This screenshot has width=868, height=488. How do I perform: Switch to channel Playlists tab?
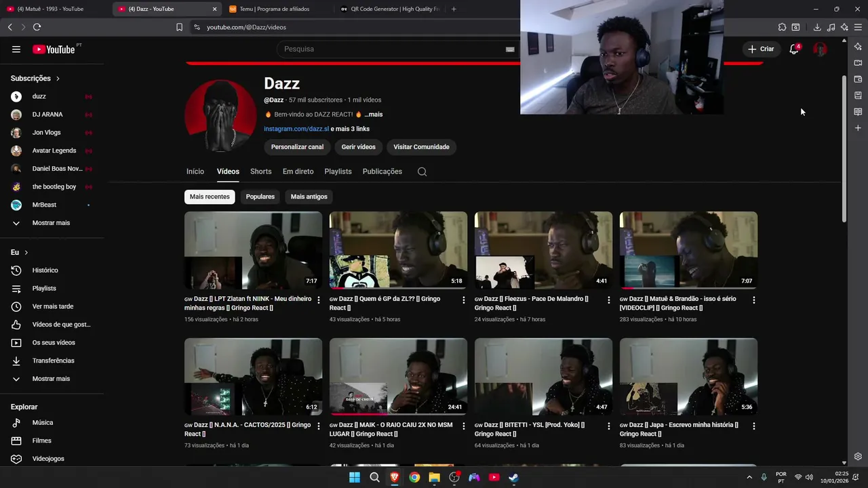click(x=338, y=171)
